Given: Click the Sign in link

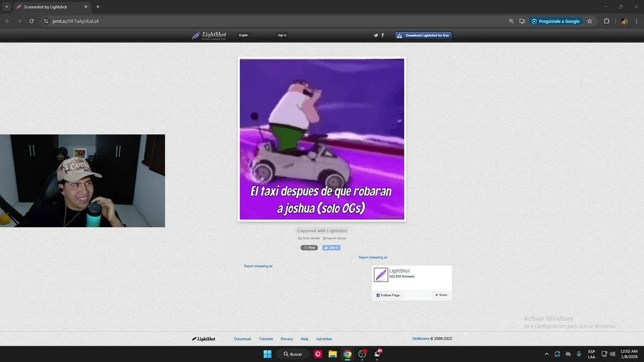Looking at the screenshot, I should (x=282, y=35).
